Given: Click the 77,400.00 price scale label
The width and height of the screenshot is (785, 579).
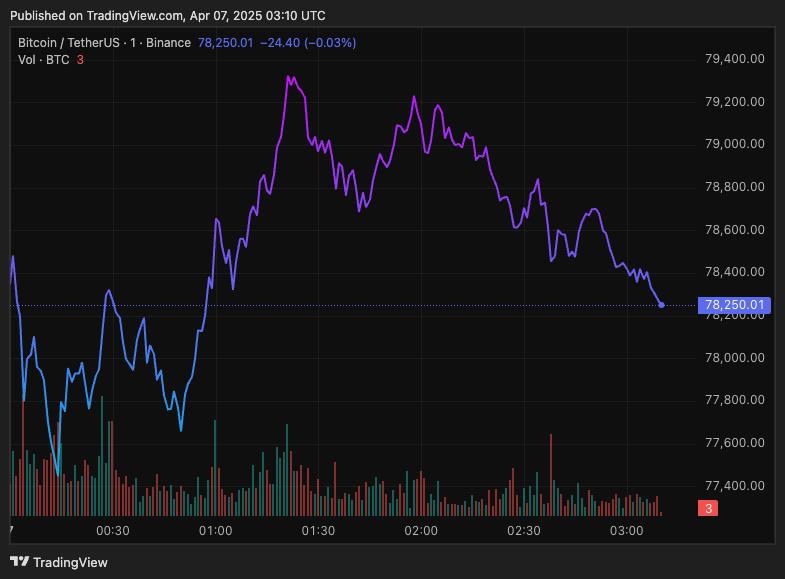Looking at the screenshot, I should (x=735, y=486).
